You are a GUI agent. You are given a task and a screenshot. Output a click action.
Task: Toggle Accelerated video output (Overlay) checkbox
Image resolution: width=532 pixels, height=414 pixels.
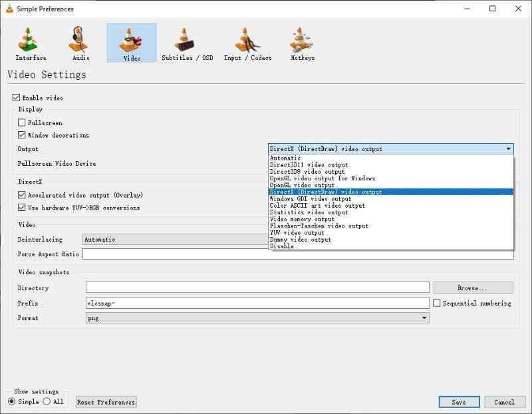pyautogui.click(x=21, y=195)
